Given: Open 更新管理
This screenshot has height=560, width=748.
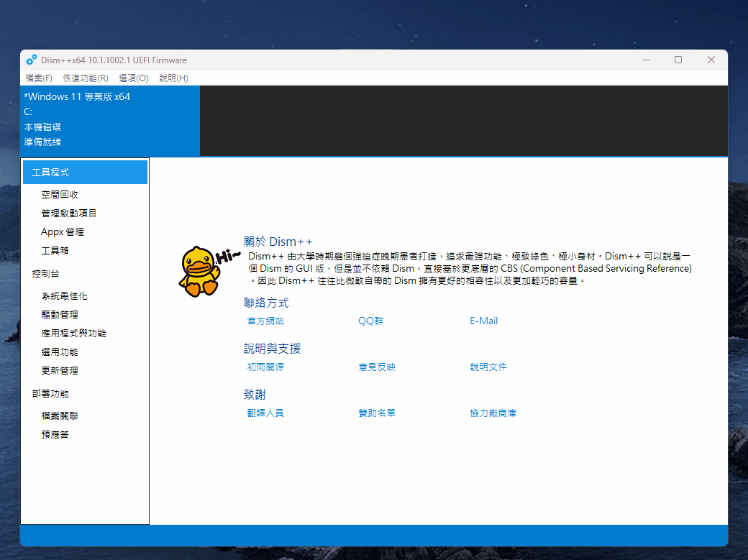Looking at the screenshot, I should point(60,371).
